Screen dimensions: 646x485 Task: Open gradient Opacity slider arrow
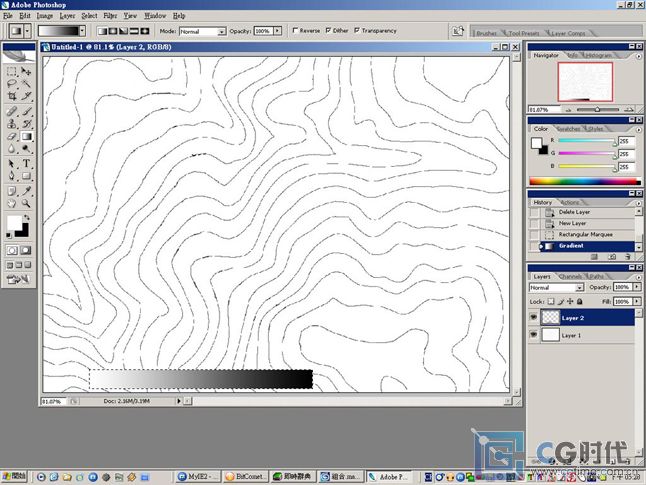click(278, 31)
